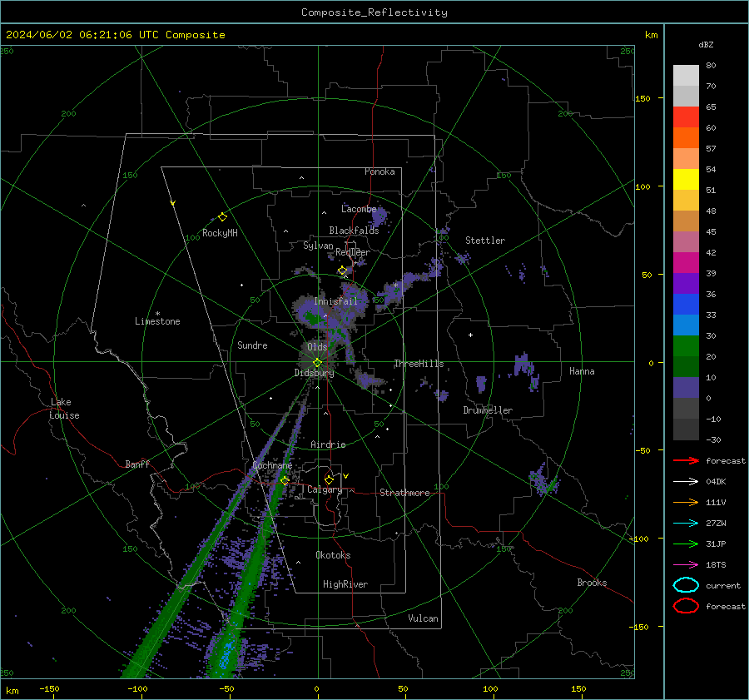The image size is (749, 700).
Task: Click the 'Ponoka' city label
Action: coord(379,171)
